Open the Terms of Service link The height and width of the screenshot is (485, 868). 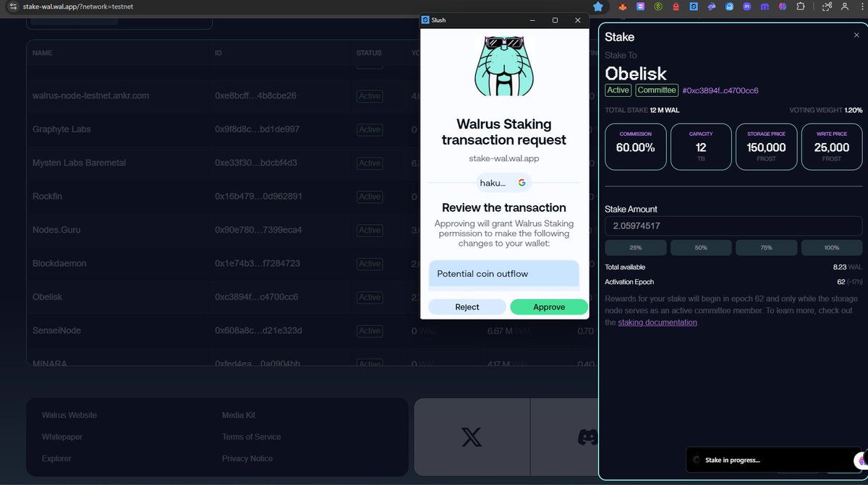click(x=252, y=437)
